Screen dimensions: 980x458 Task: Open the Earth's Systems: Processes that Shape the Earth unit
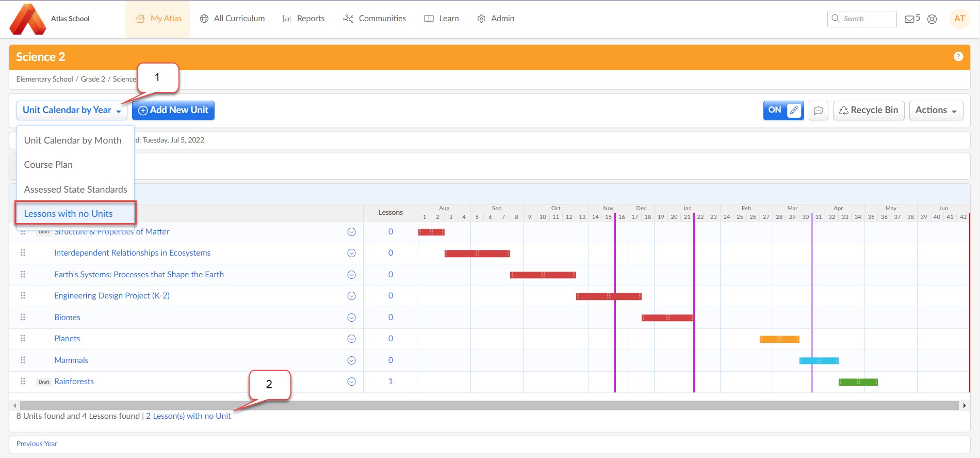(139, 275)
